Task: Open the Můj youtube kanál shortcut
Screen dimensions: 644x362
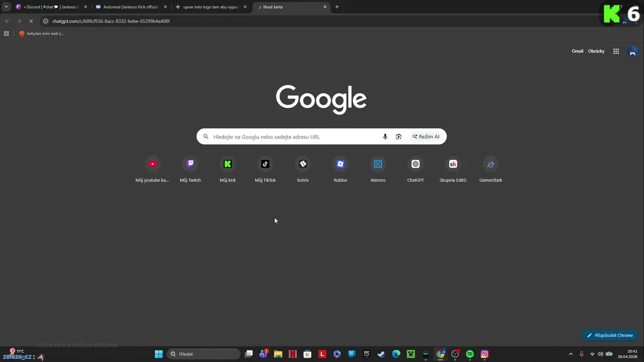Action: 152,170
